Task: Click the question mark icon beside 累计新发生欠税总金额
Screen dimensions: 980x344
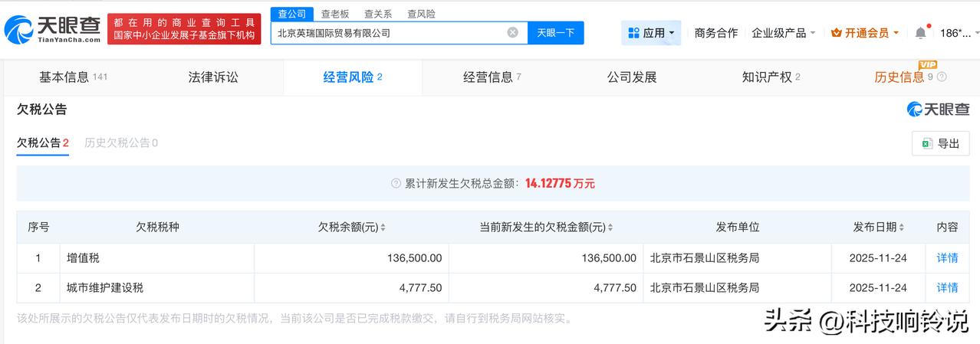Action: pyautogui.click(x=396, y=184)
